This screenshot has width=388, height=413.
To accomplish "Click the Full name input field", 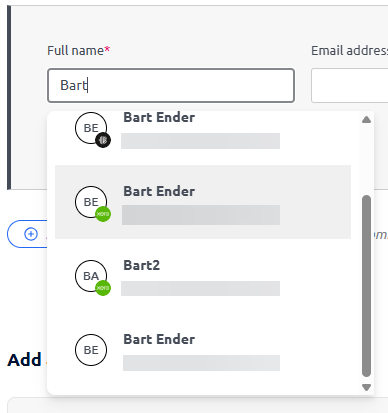I will 171,85.
